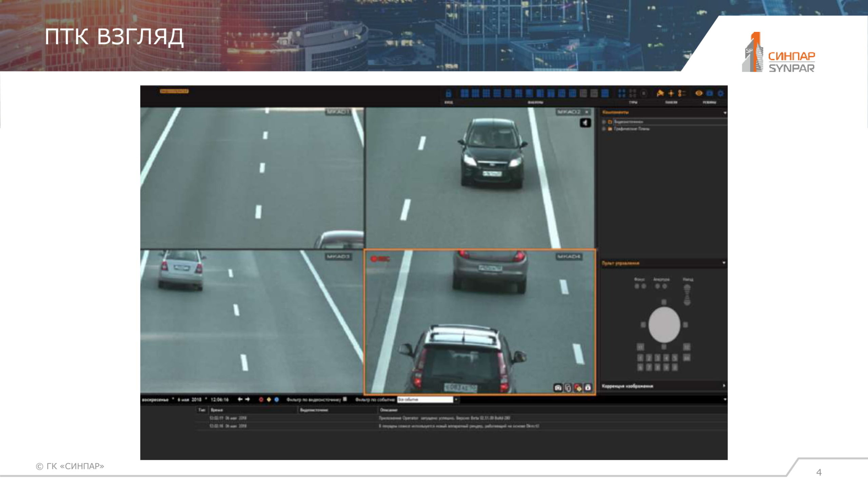The image size is (868, 488).
Task: Take a snapshot with the MKAD4 camera icon
Action: [558, 387]
